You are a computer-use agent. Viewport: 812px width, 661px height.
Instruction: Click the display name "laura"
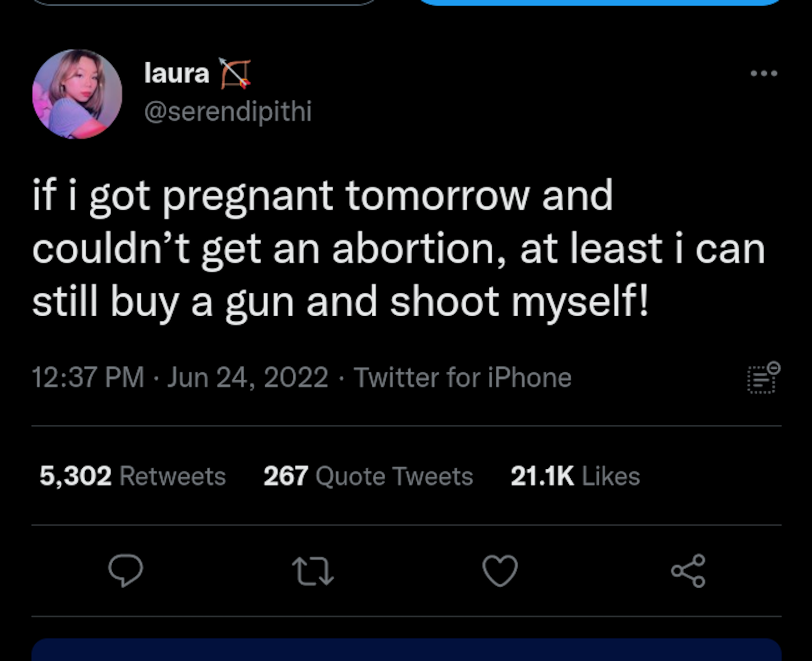[x=177, y=73]
